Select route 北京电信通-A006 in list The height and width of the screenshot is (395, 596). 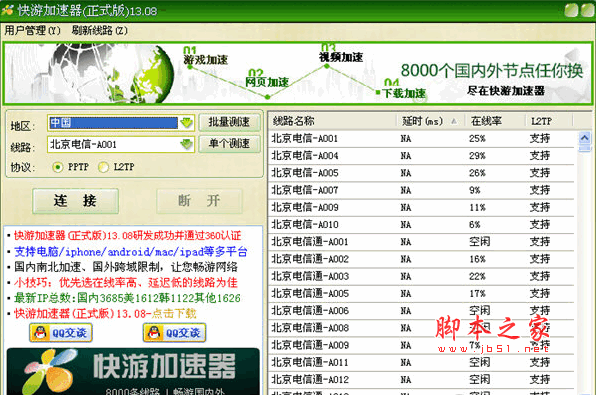point(421,311)
